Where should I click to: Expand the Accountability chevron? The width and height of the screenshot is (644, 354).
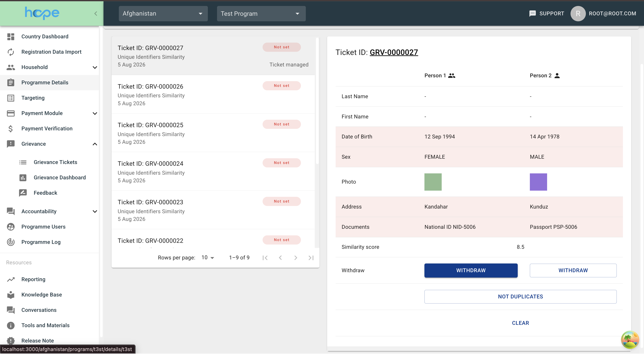click(95, 212)
